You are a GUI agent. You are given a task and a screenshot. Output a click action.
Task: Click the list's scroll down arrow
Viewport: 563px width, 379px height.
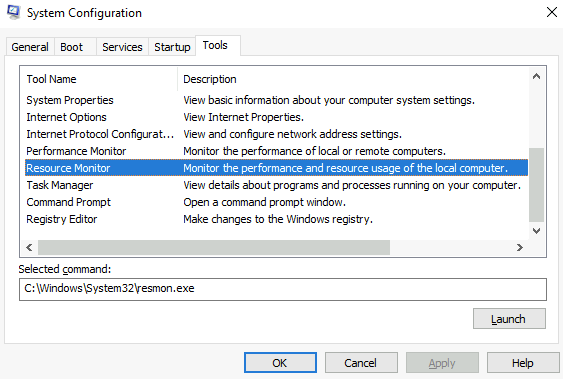(x=536, y=231)
